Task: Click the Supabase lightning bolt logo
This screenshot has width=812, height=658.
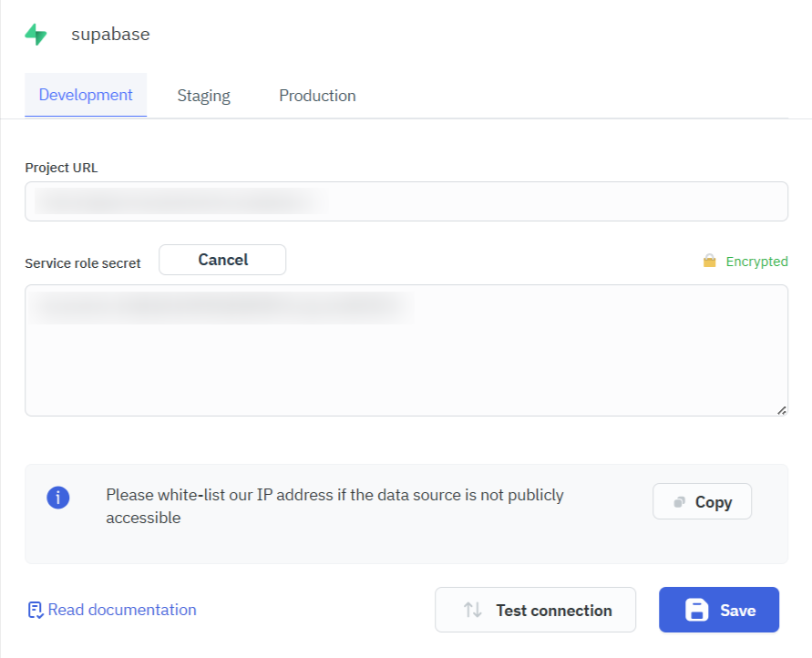Action: click(x=36, y=33)
